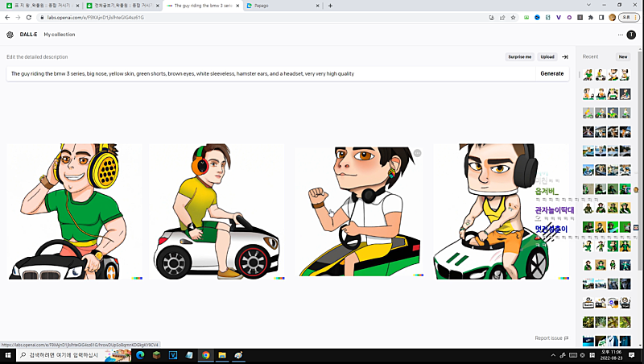Open Minecraft from the taskbar
The height and width of the screenshot is (364, 644).
coord(156,355)
